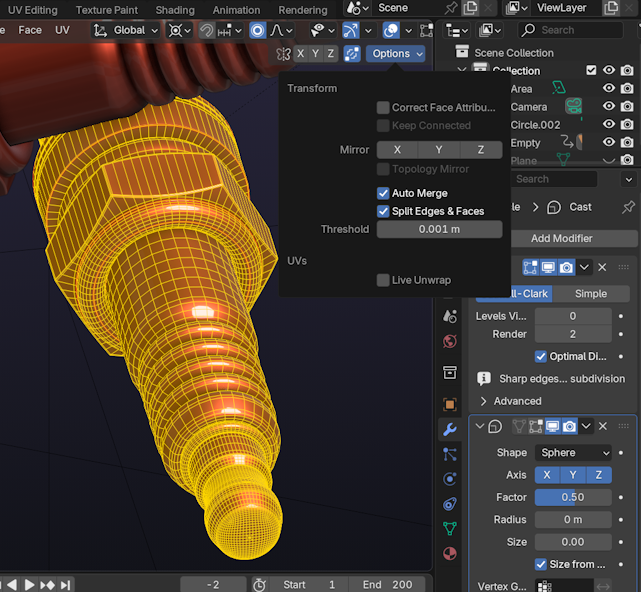This screenshot has width=641, height=592.
Task: Toggle Cast modifier render visibility (camera icon)
Action: pyautogui.click(x=569, y=427)
